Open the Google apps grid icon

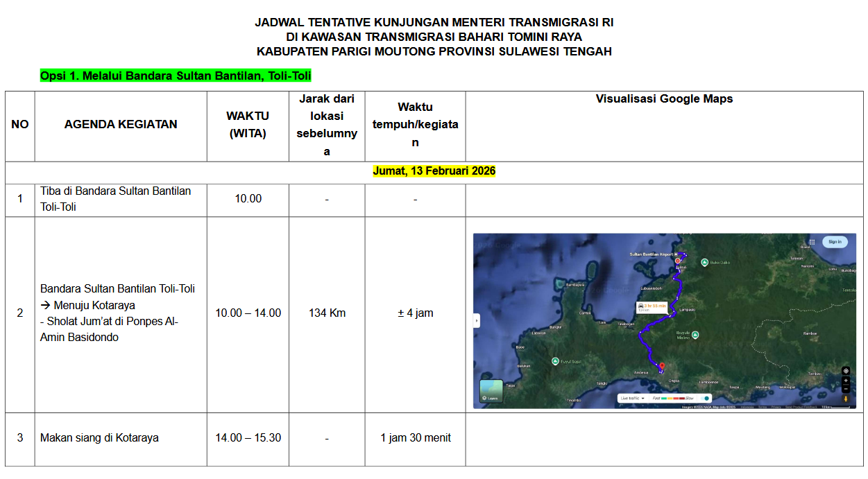point(812,242)
